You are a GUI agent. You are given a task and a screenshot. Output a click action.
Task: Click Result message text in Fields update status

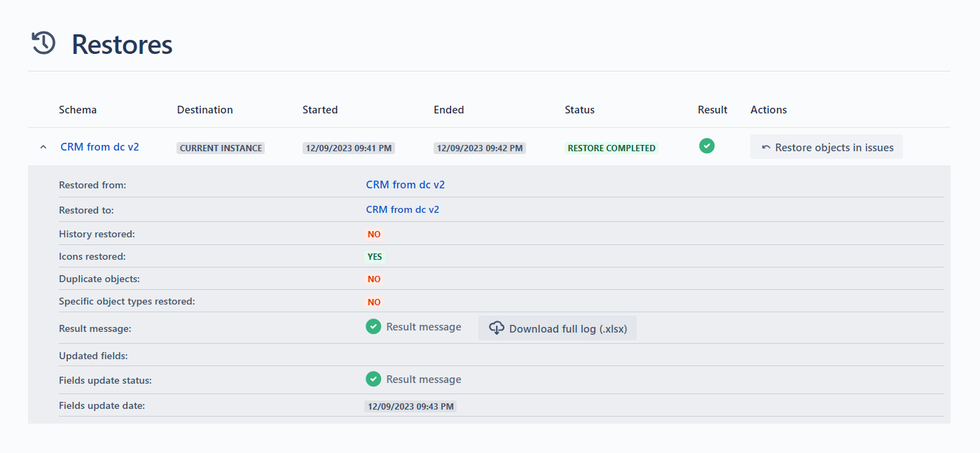(424, 379)
